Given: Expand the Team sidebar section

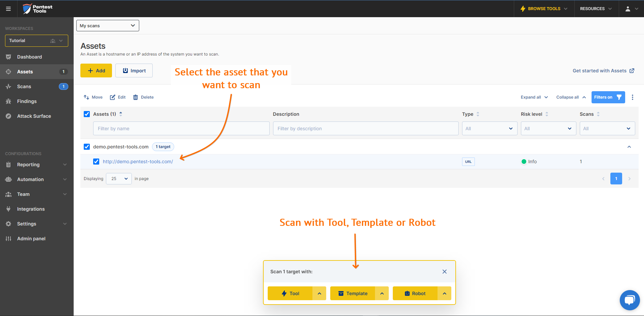Looking at the screenshot, I should coord(37,194).
